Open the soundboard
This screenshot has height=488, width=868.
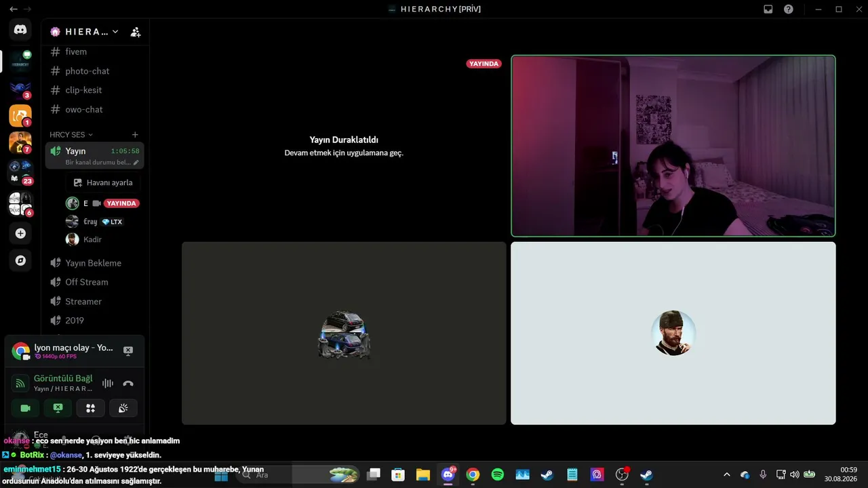click(123, 408)
